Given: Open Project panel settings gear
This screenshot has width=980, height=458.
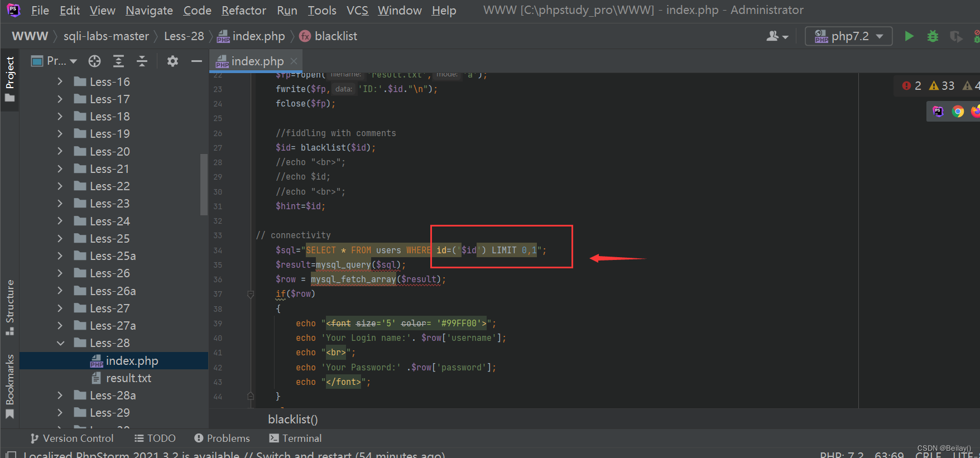Looking at the screenshot, I should (172, 61).
